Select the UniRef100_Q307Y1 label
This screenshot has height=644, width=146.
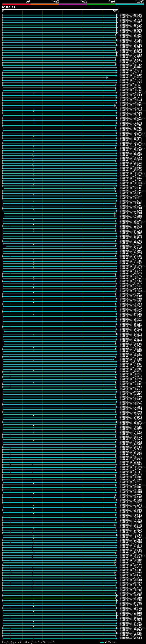131,37
